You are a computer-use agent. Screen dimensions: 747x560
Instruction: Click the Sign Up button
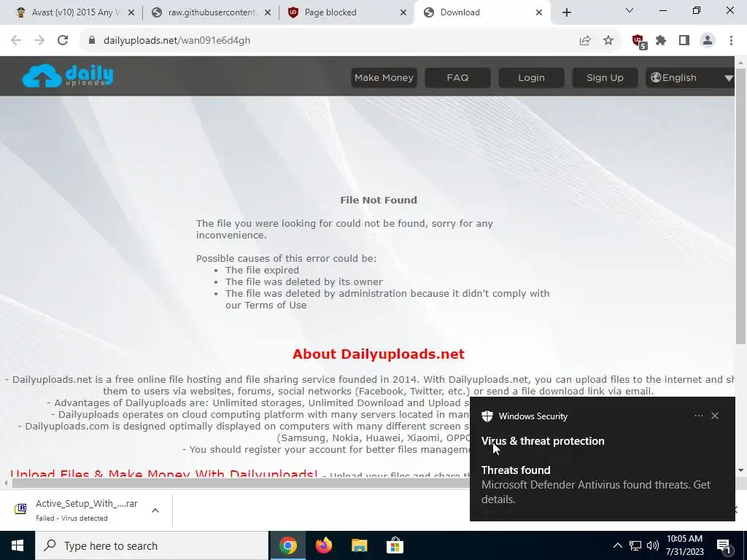[605, 77]
